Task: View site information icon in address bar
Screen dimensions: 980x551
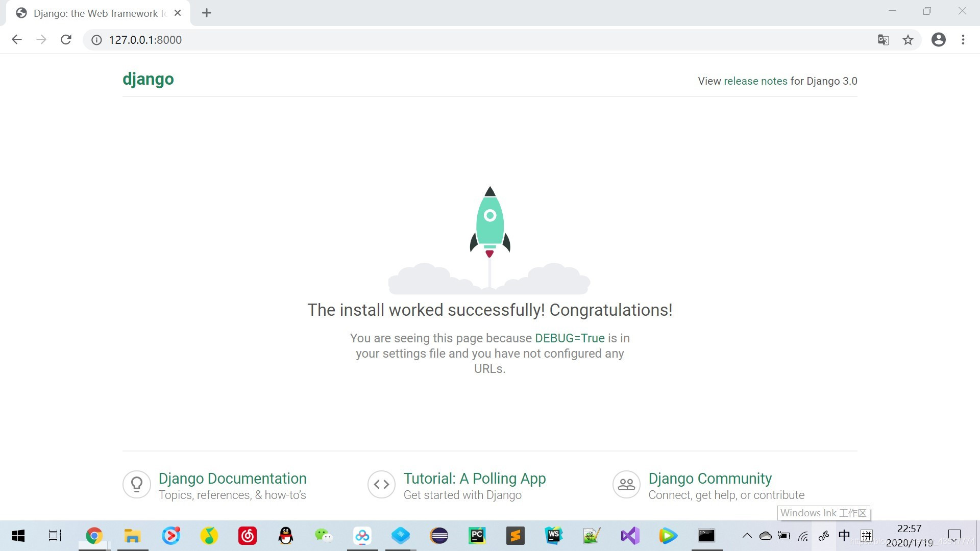Action: click(96, 40)
